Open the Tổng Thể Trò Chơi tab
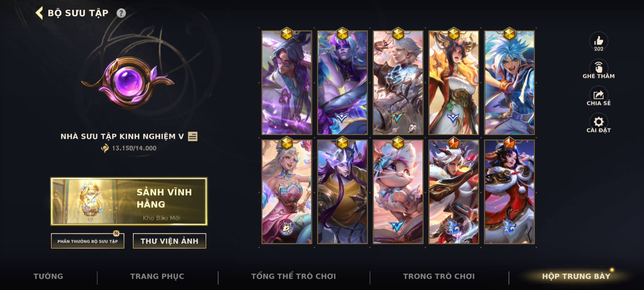This screenshot has height=290, width=644. (294, 276)
